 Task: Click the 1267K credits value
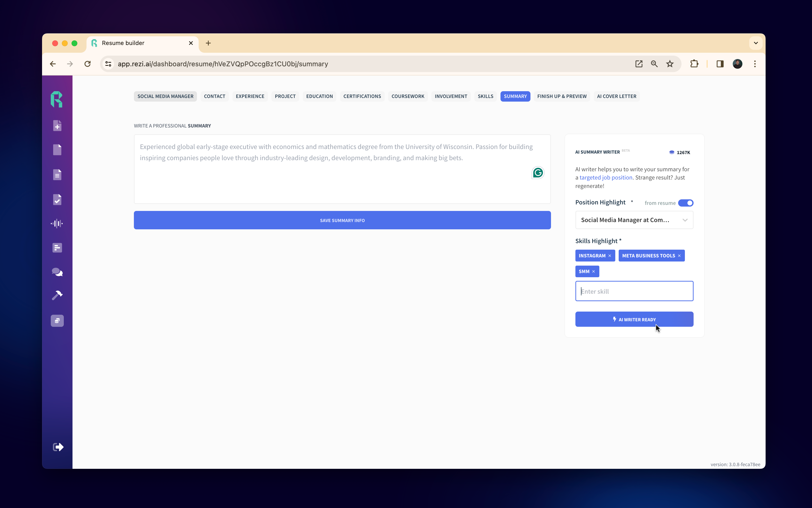click(683, 152)
